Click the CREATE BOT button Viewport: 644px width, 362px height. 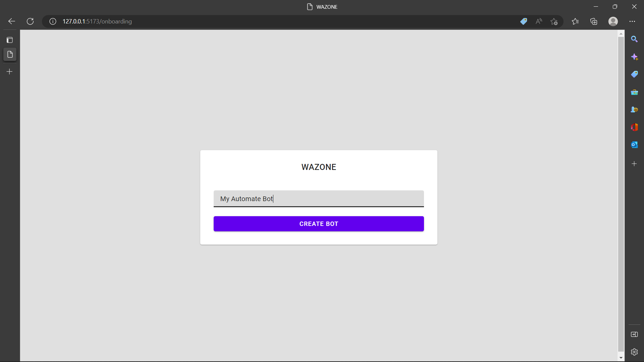point(319,224)
